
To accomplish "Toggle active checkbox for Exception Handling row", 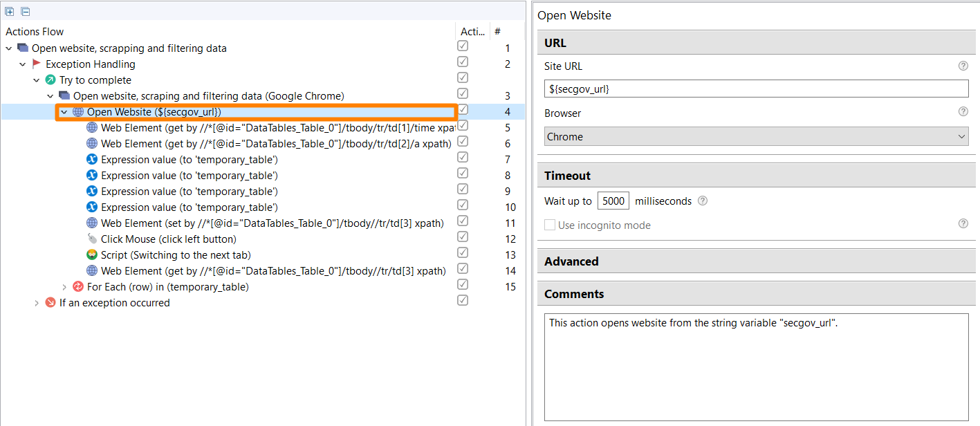I will (x=463, y=62).
